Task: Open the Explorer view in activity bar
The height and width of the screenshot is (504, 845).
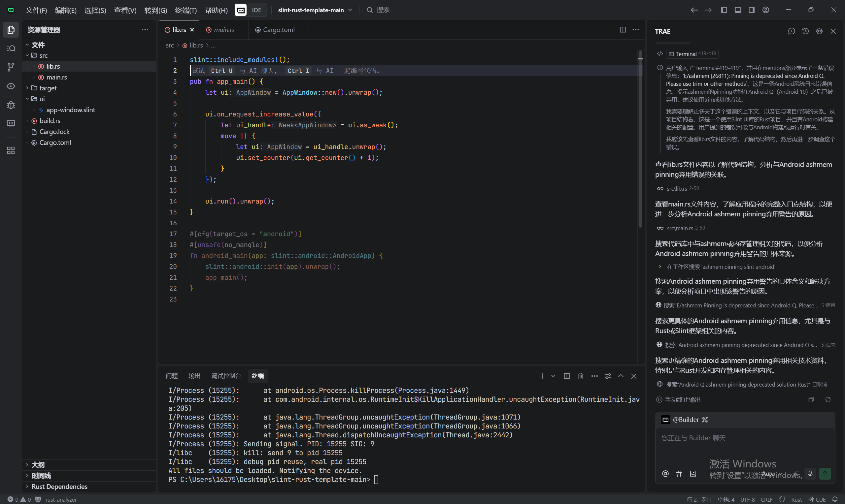Action: [11, 30]
